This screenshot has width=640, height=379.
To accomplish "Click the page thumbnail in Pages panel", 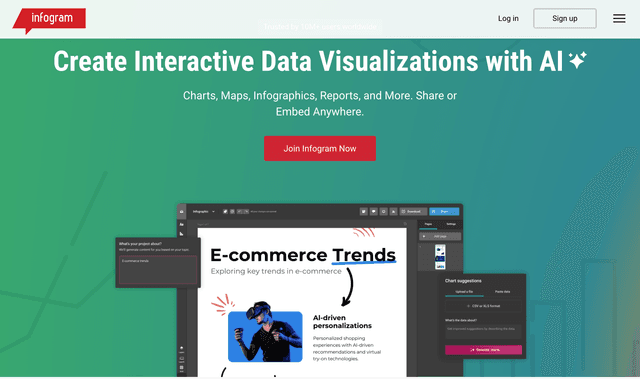I will click(440, 257).
